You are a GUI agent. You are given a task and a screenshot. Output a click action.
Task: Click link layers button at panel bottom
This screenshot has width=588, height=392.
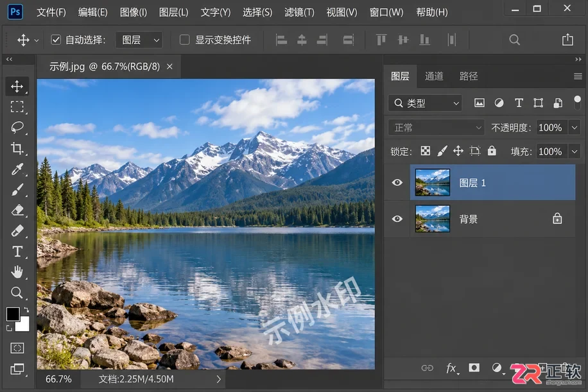pyautogui.click(x=427, y=368)
